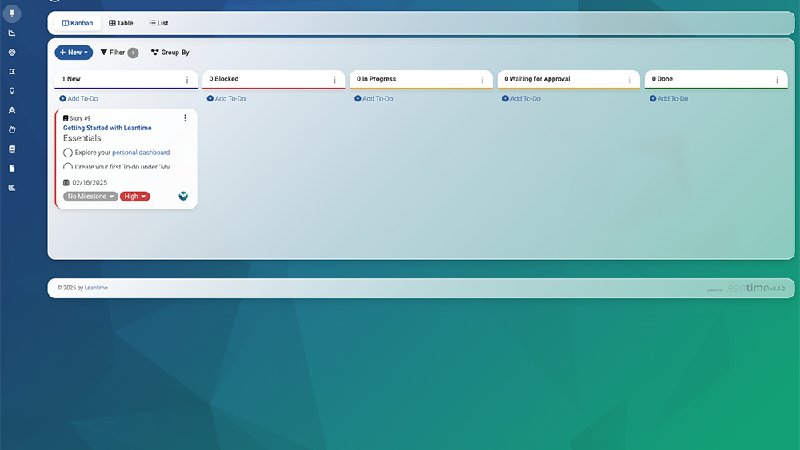Open the sidebar icon between Goals and lightbulb
800x450 pixels.
[x=12, y=71]
